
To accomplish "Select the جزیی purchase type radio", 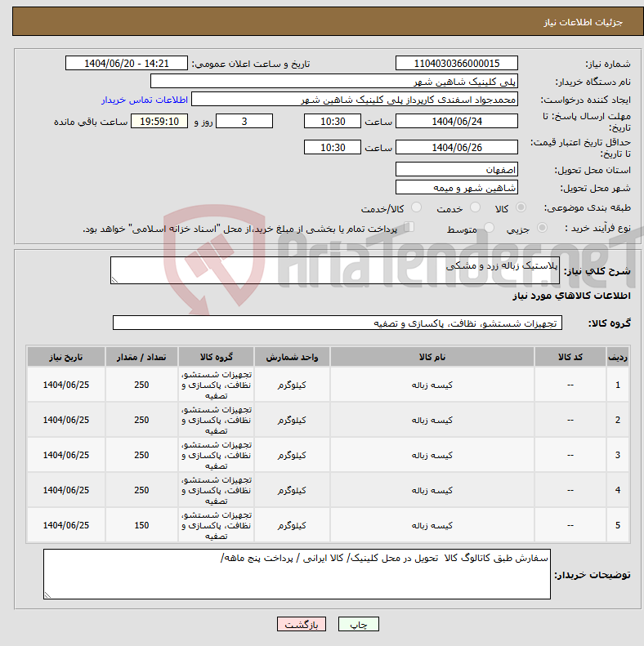I will point(542,227).
